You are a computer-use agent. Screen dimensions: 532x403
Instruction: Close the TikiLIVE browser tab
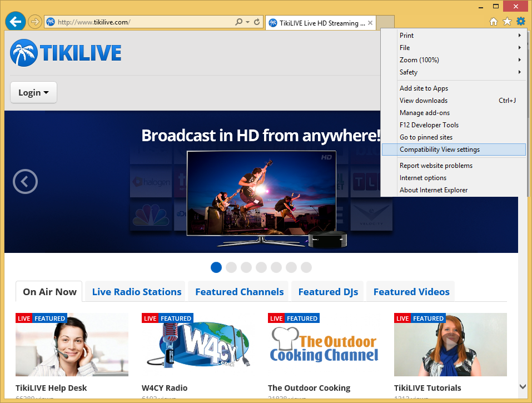pos(370,23)
